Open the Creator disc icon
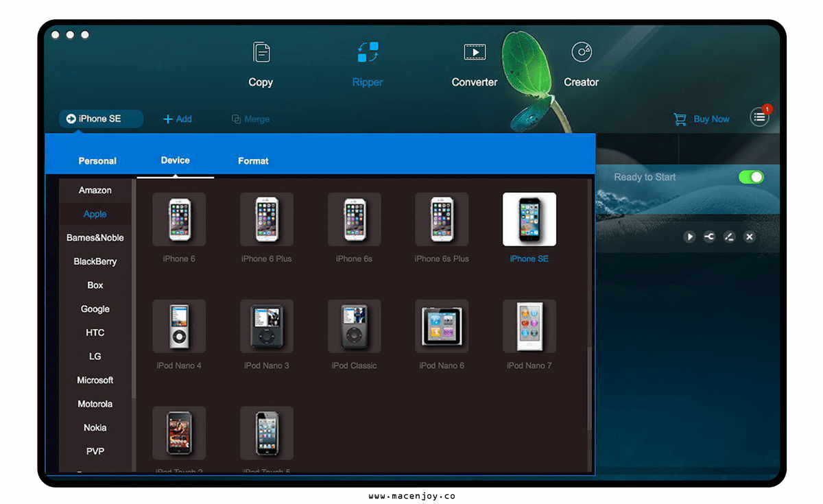The height and width of the screenshot is (504, 823). click(581, 51)
